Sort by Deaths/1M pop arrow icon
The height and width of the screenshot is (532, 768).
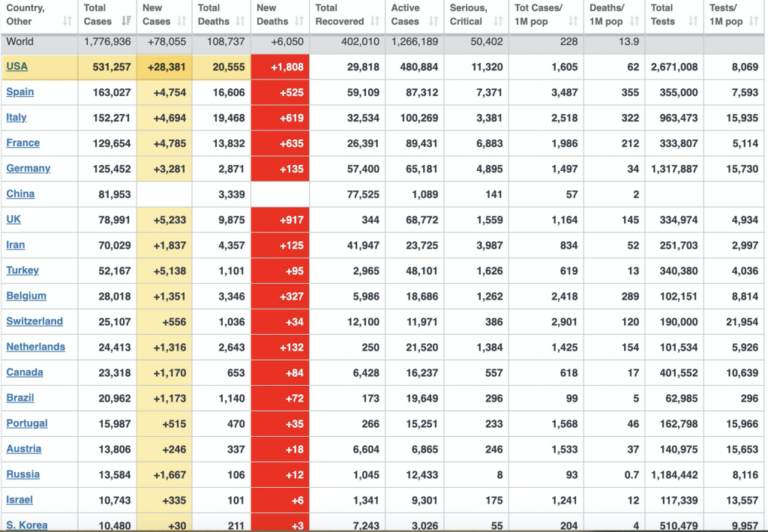(634, 22)
